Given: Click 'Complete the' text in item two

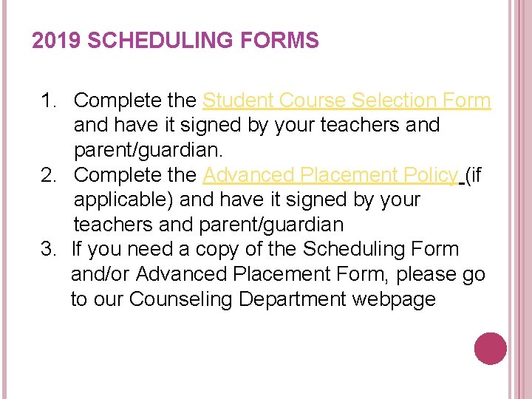Looking at the screenshot, I should click(x=135, y=175).
